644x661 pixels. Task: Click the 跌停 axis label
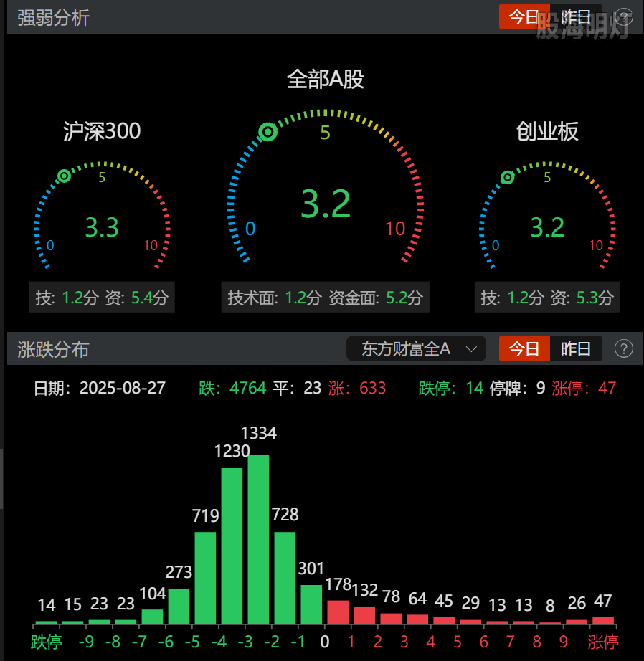47,642
